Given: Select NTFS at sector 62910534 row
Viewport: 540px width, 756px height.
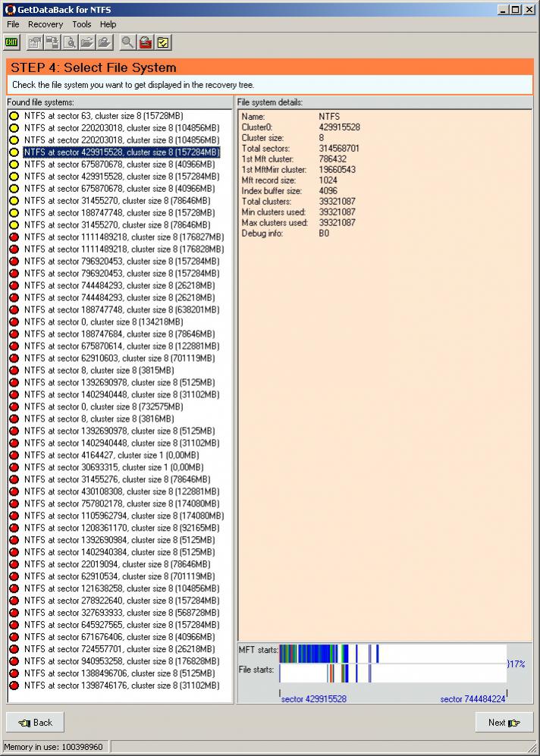Looking at the screenshot, I should (120, 576).
